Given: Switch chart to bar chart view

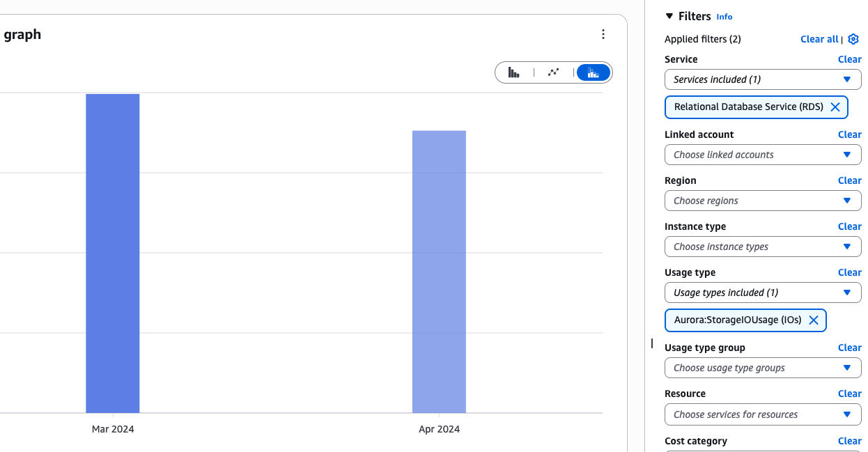Looking at the screenshot, I should point(514,72).
